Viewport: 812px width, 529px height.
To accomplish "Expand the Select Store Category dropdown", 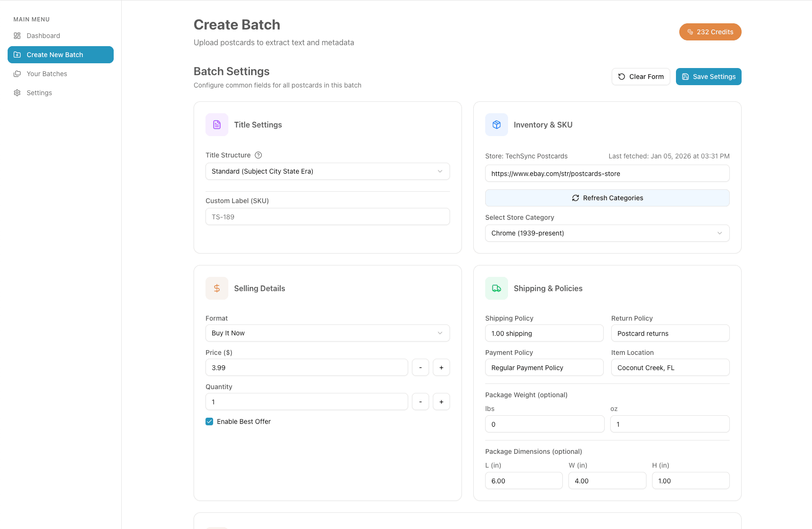I will [x=607, y=233].
